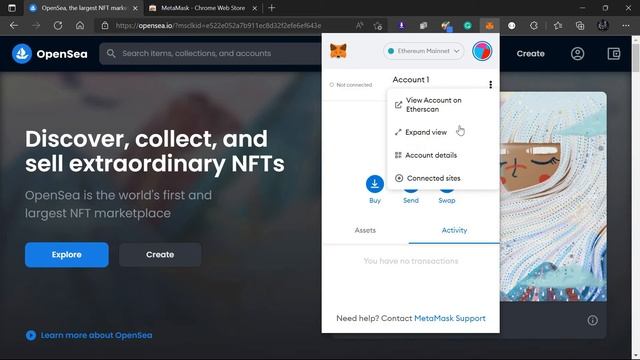Image resolution: width=640 pixels, height=360 pixels.
Task: Open Learn more about OpenSea link
Action: (96, 335)
